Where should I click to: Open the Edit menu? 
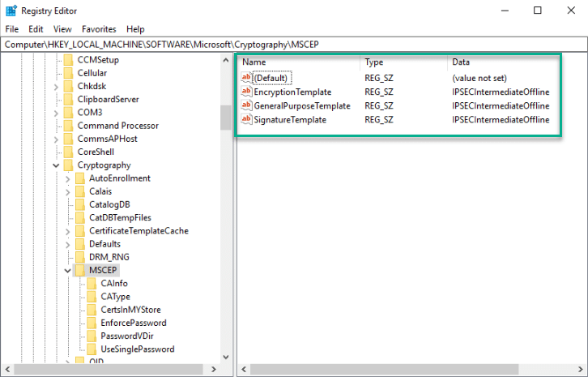(36, 29)
